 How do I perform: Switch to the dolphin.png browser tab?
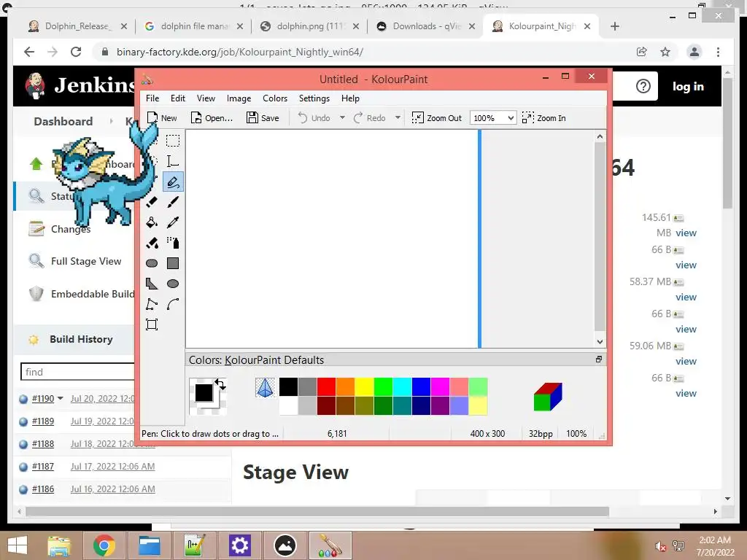point(309,26)
